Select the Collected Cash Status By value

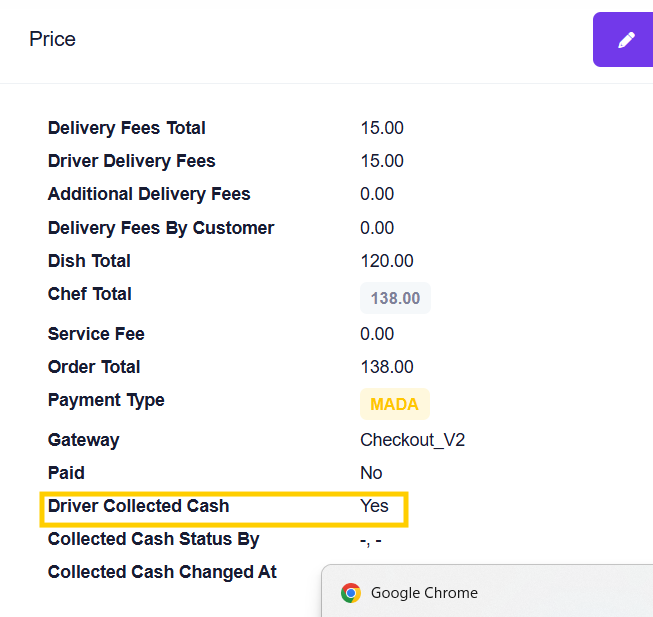371,540
